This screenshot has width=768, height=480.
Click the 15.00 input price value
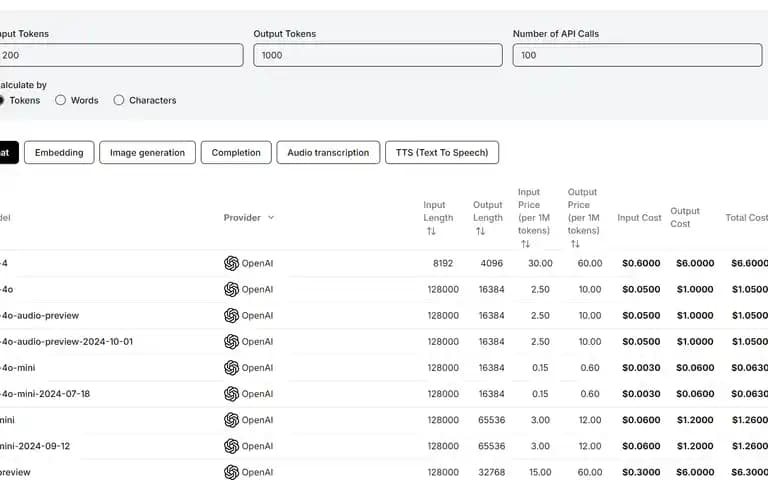pyautogui.click(x=540, y=472)
